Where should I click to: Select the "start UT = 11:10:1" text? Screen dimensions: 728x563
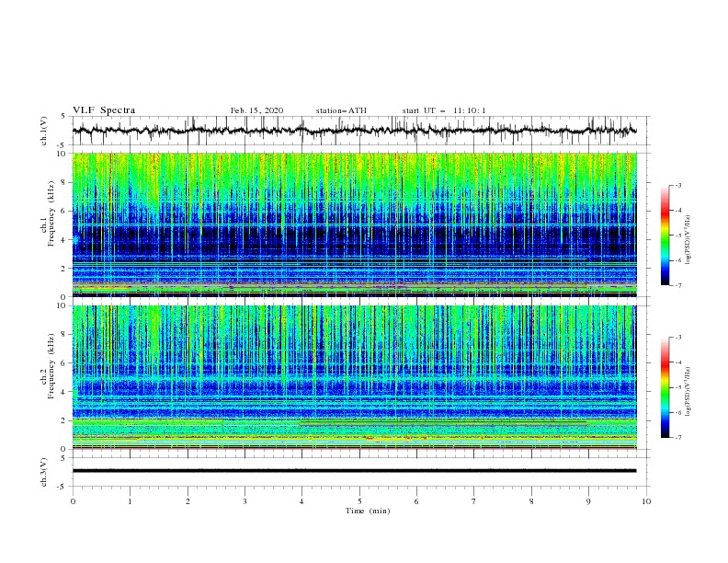444,110
